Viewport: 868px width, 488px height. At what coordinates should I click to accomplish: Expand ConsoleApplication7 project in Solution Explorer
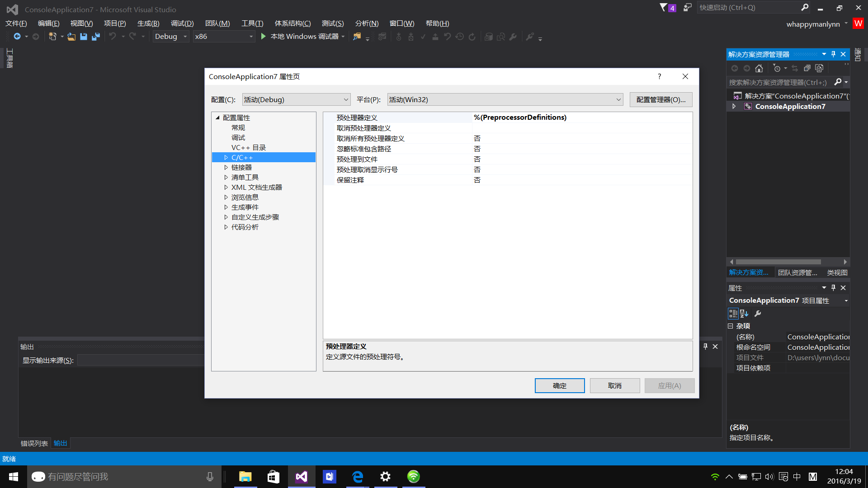[734, 106]
